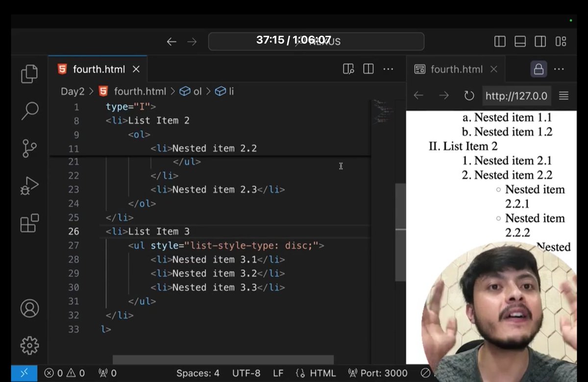
Task: Click the Live Server Port: 3000 item
Action: coord(377,373)
